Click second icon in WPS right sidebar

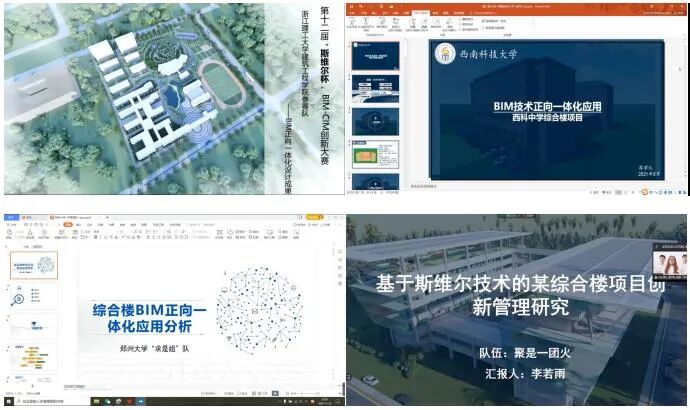[x=340, y=260]
